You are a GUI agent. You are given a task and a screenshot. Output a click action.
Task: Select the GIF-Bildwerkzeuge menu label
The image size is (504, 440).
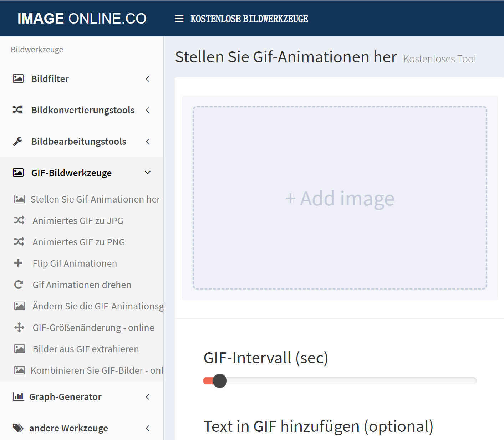point(71,173)
